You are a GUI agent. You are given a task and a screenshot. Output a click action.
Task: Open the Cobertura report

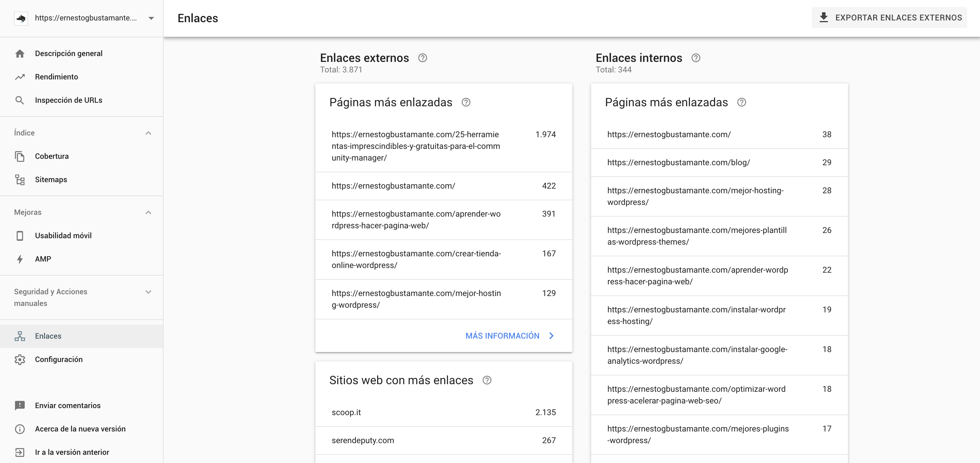click(x=81, y=156)
